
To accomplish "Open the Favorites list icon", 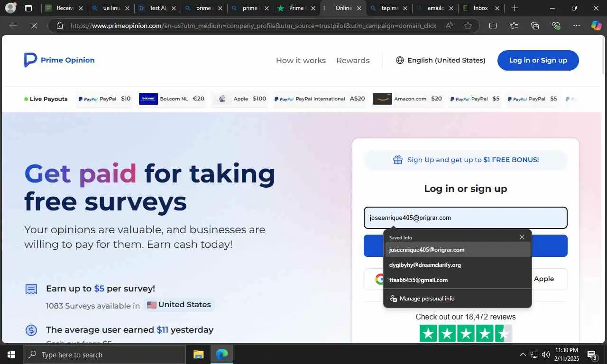I will click(514, 26).
